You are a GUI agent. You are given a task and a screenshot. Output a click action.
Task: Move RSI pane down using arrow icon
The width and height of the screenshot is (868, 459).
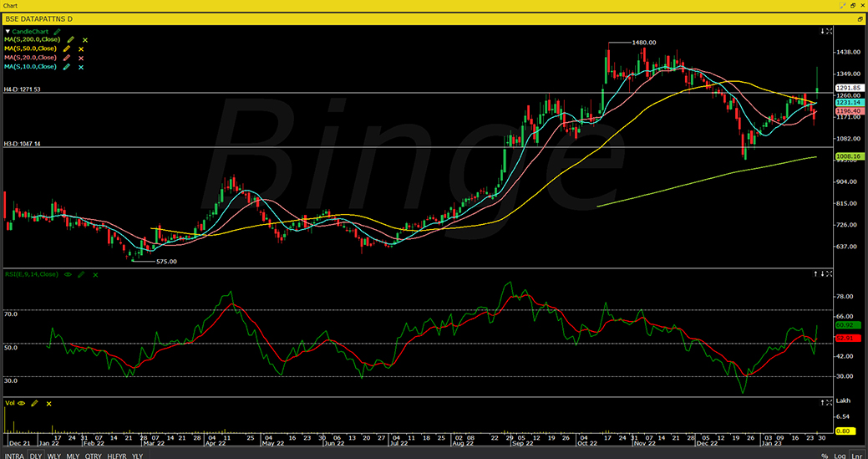(823, 273)
